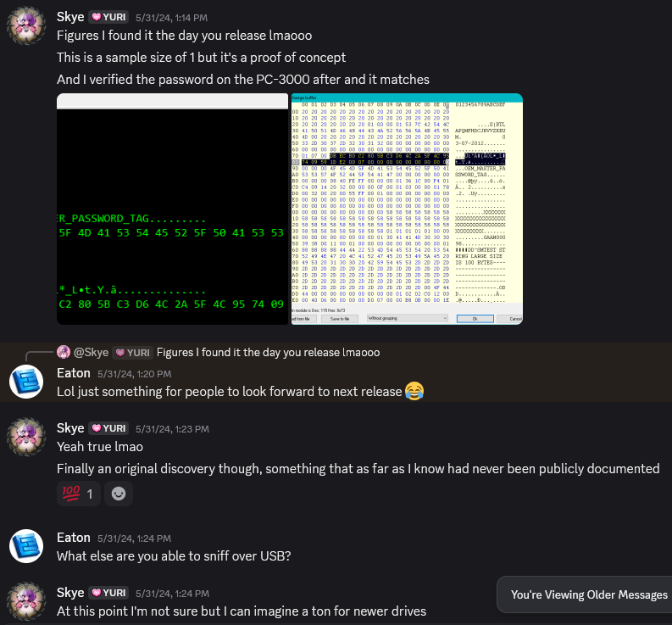
Task: Open Eaton's avatar on the 1:24 PM message
Action: click(26, 546)
